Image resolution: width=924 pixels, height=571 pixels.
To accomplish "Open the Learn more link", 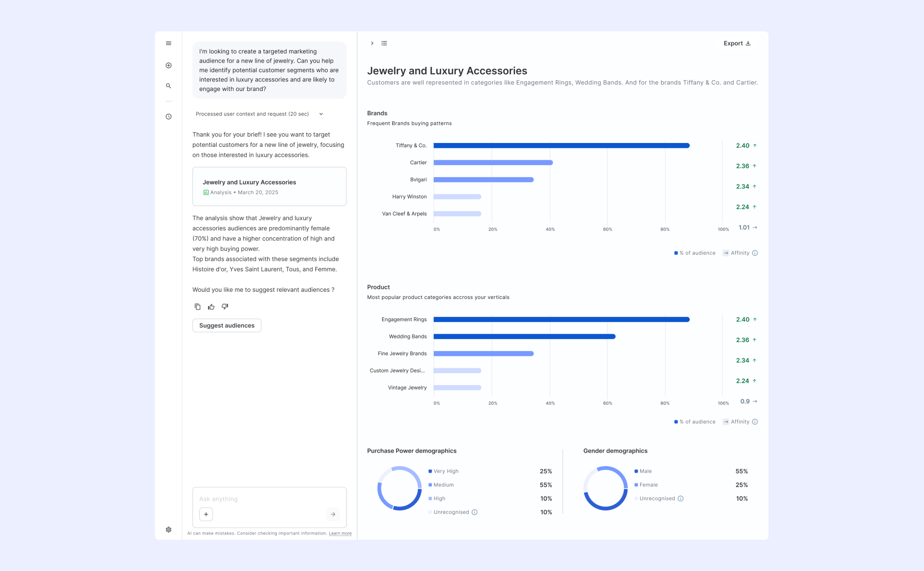I will coord(340,533).
